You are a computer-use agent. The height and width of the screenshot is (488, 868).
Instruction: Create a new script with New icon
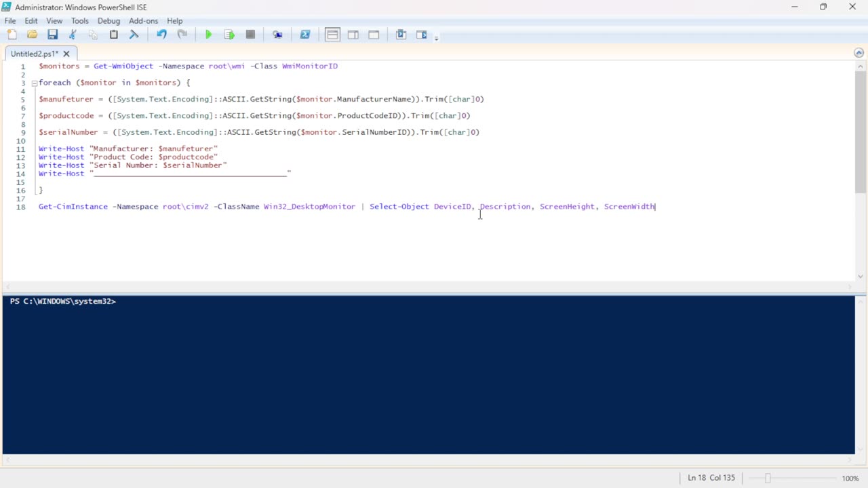[x=12, y=35]
